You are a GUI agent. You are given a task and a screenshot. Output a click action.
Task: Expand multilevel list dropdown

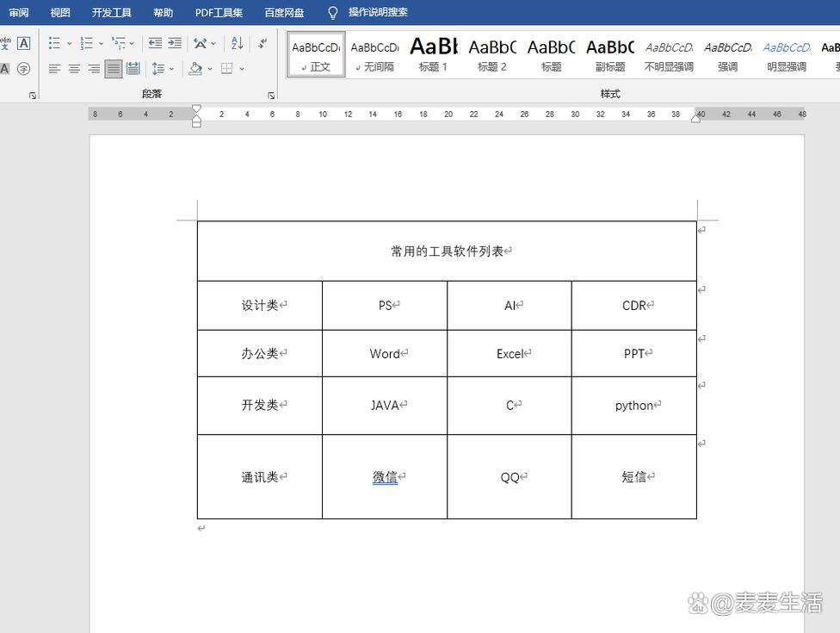132,43
